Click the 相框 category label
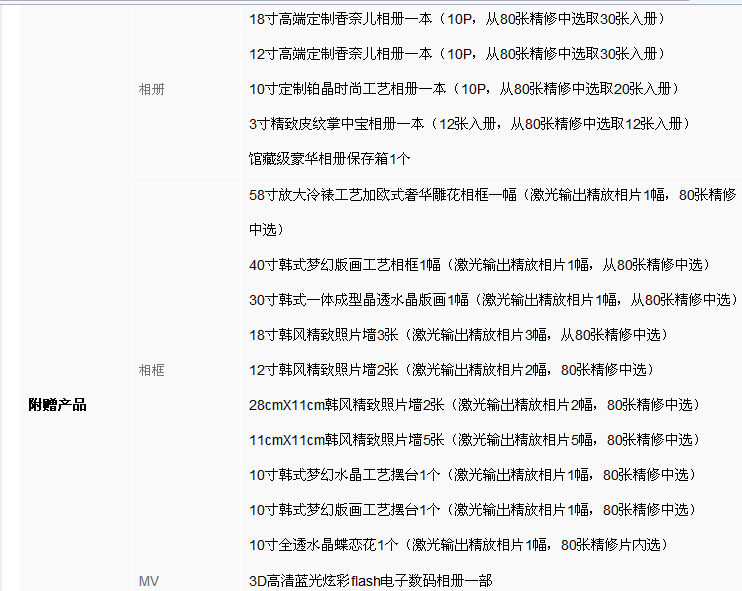The height and width of the screenshot is (591, 742). [x=151, y=370]
